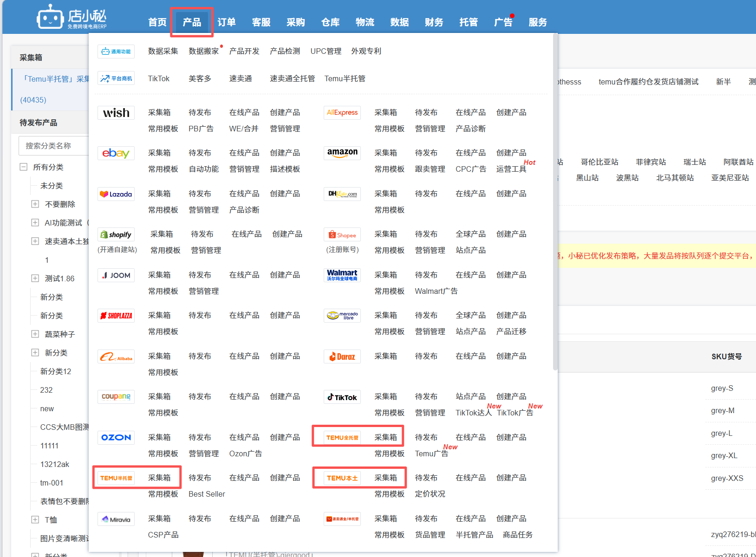Open 数据搬家 link
This screenshot has height=557, width=756.
point(203,51)
